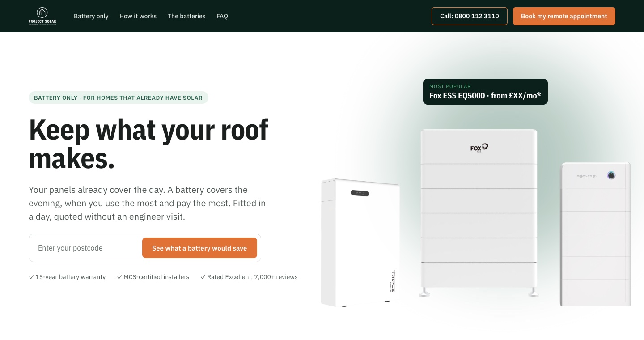The height and width of the screenshot is (340, 644).
Task: Click the Battery only for homes badge
Action: tap(119, 98)
